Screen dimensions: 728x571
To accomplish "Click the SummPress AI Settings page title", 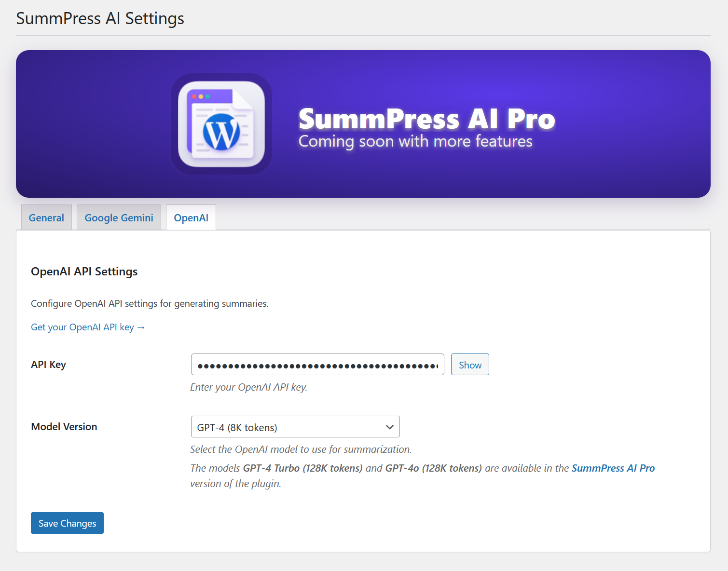I will pyautogui.click(x=100, y=18).
